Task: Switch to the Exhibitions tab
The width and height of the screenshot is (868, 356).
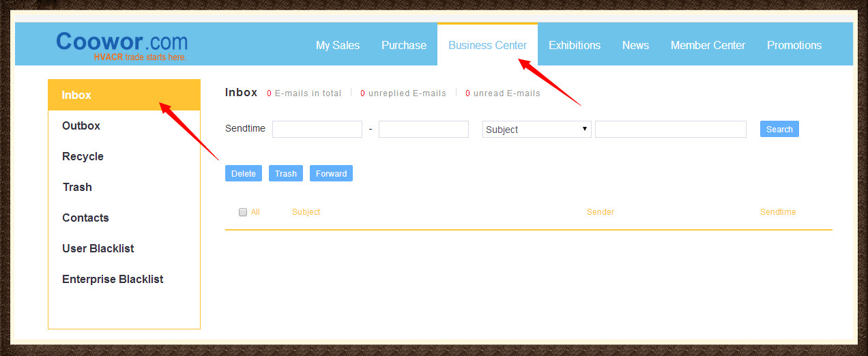Action: point(575,45)
